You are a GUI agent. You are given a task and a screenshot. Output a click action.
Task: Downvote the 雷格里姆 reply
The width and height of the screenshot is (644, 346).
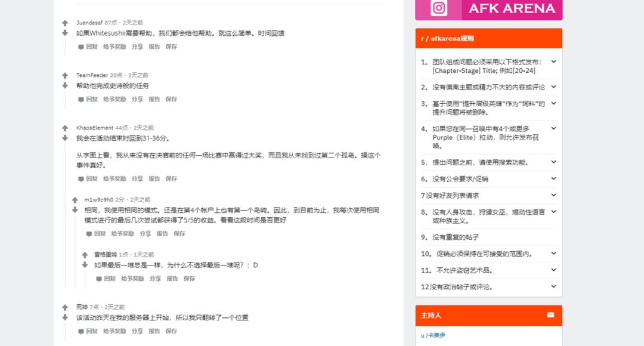(x=85, y=265)
